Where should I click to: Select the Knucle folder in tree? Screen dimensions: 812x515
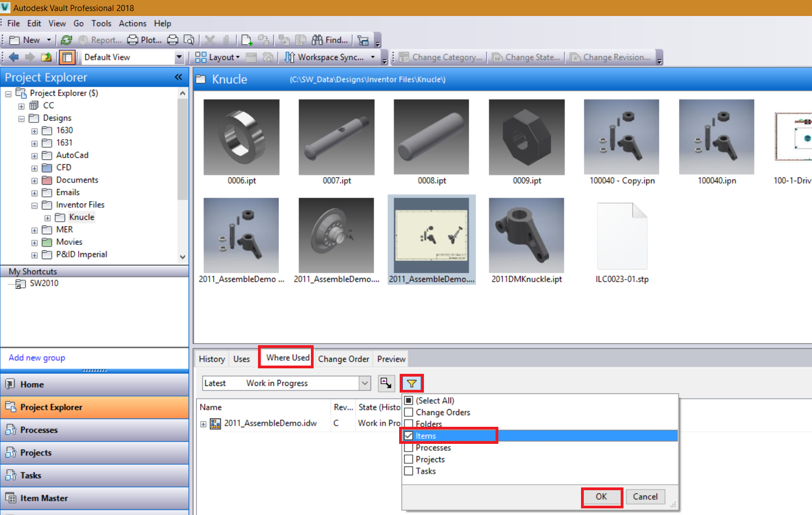[82, 217]
